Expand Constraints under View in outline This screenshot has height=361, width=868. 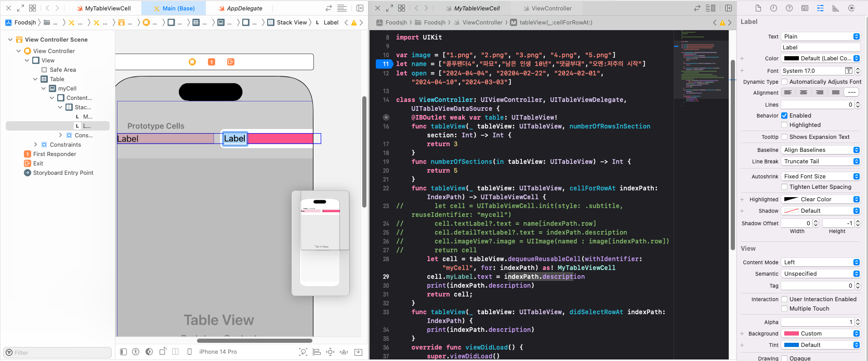35,145
